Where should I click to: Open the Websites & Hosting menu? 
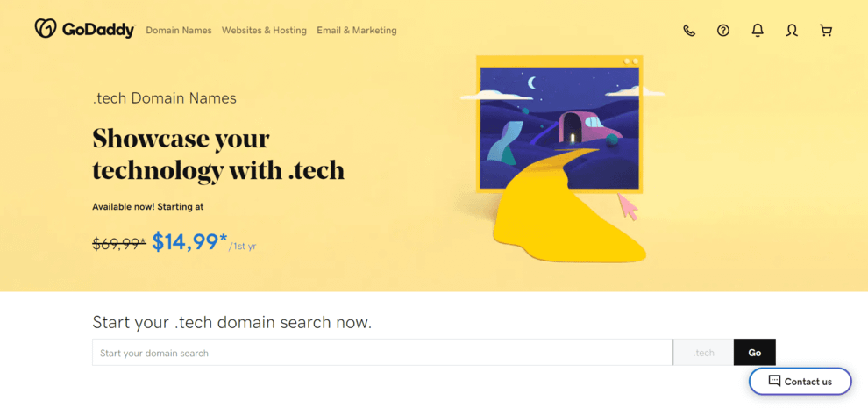coord(264,31)
